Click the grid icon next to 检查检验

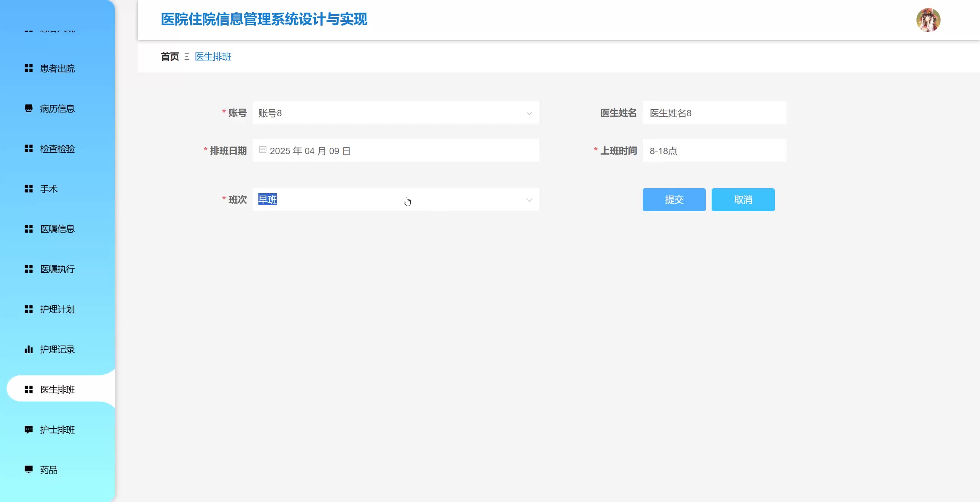[29, 149]
